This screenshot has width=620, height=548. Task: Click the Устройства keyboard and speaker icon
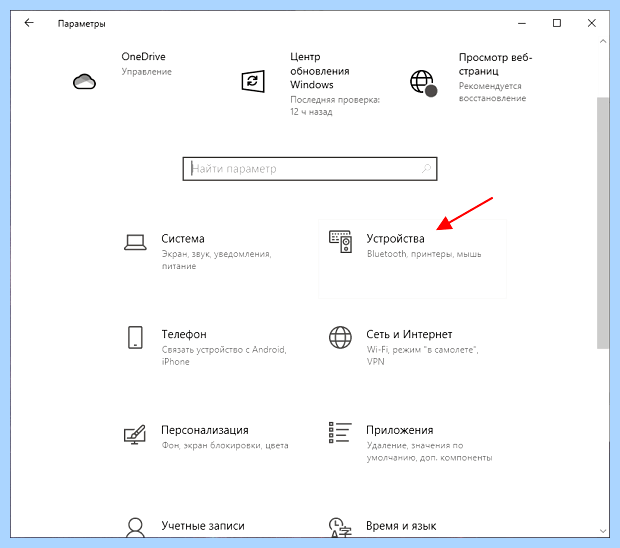[340, 242]
